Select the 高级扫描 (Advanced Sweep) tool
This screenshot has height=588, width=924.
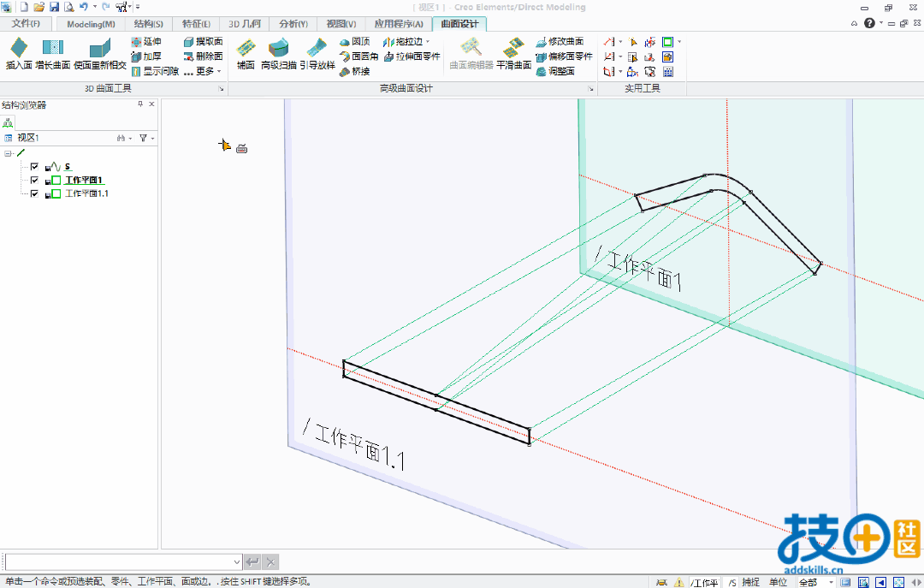click(x=279, y=54)
